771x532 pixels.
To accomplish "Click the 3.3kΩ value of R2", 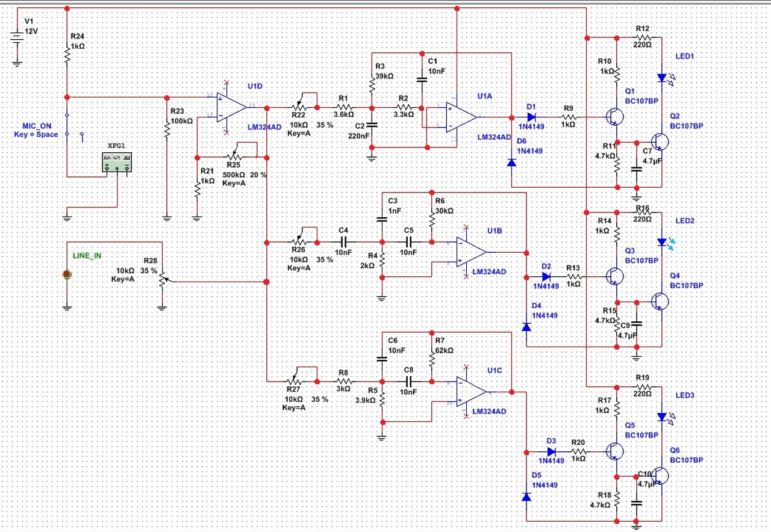I will pyautogui.click(x=403, y=114).
